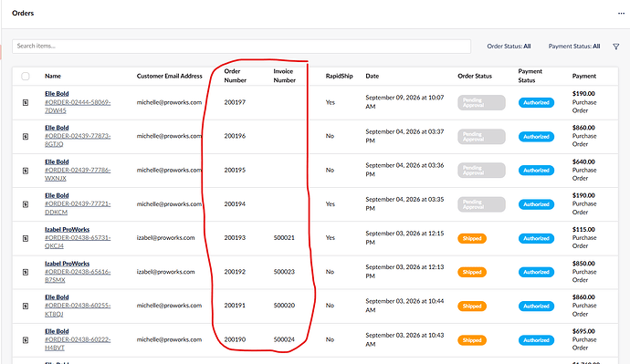Viewport: 630px width, 364px height.
Task: Click the filter funnel icon
Action: [616, 47]
